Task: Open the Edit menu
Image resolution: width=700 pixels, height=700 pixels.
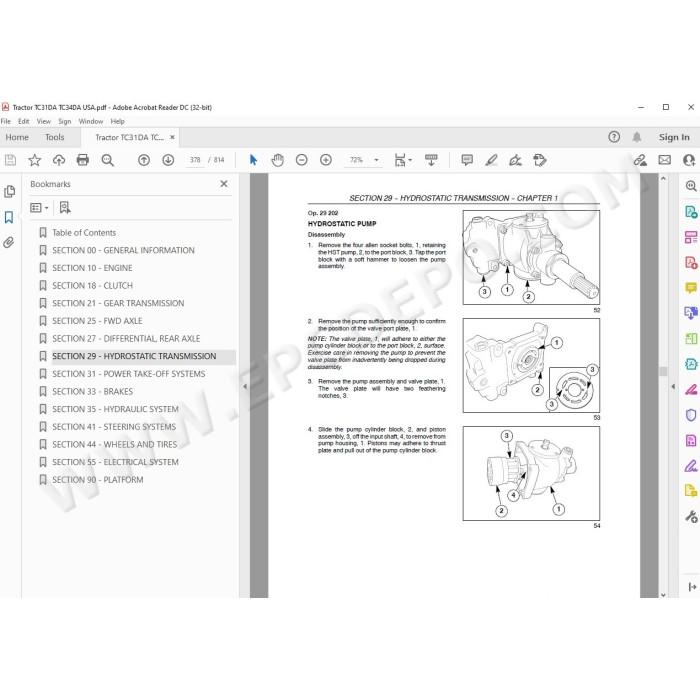Action: click(x=24, y=121)
